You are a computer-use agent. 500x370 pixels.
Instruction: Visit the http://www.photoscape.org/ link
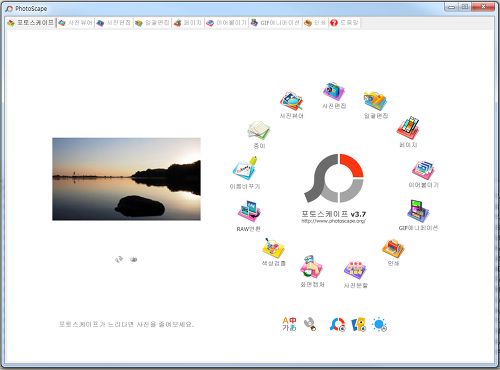(x=334, y=221)
